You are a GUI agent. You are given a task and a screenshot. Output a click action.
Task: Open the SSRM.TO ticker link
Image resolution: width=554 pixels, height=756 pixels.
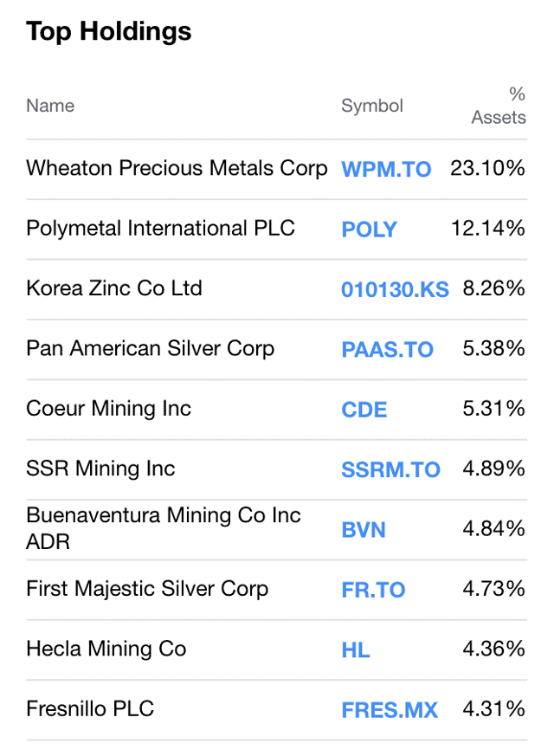(390, 469)
